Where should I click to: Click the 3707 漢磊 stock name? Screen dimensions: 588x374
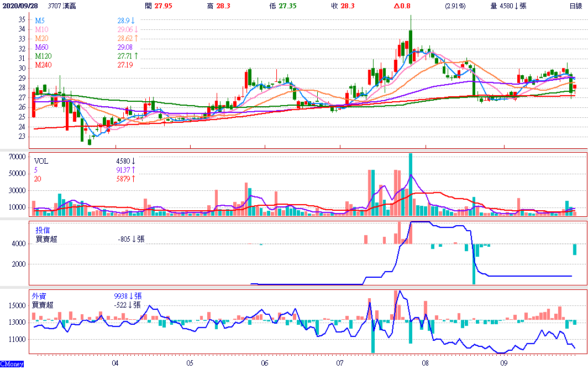(x=62, y=6)
